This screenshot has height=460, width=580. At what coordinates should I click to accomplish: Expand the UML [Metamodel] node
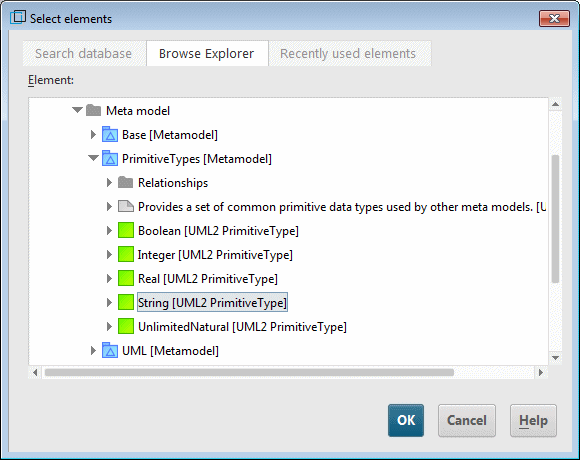coord(93,351)
